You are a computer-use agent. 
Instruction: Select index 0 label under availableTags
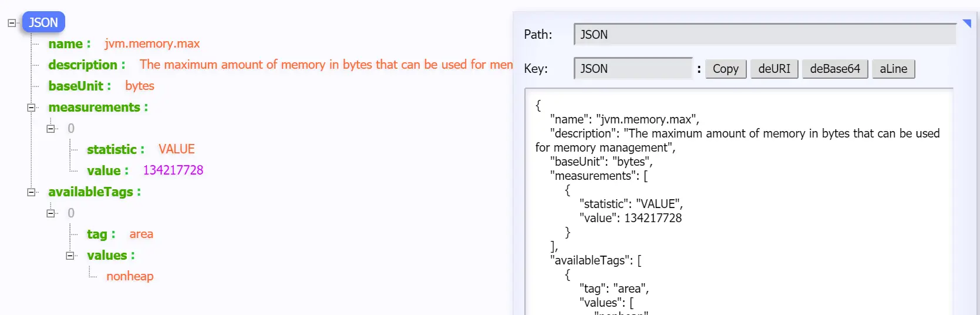[x=71, y=213]
